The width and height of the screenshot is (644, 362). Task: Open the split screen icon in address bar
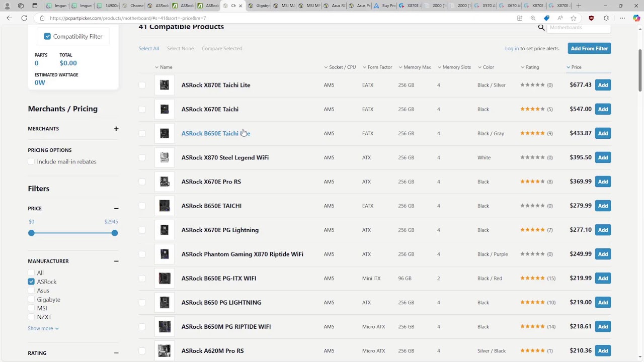tap(520, 18)
